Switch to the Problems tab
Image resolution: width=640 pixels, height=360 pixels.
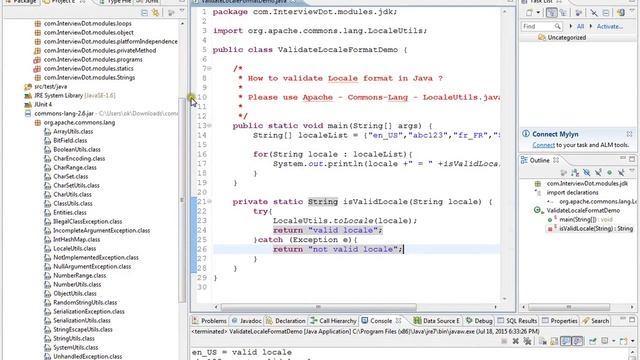[209, 321]
